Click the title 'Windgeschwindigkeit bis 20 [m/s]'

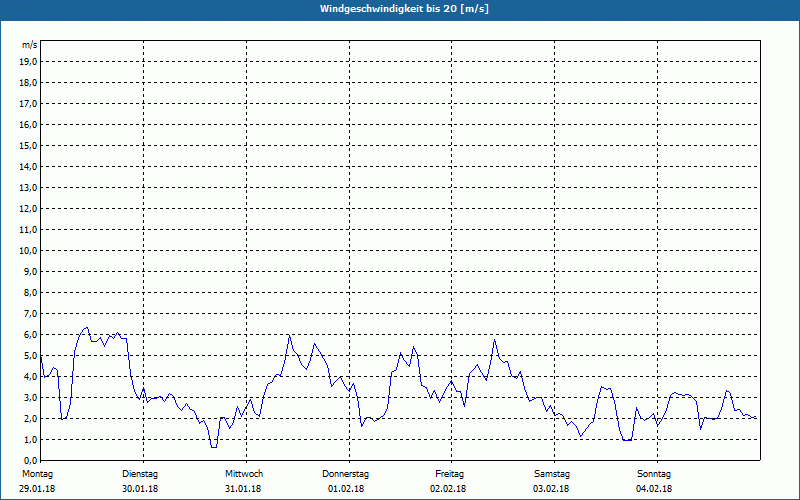404,9
